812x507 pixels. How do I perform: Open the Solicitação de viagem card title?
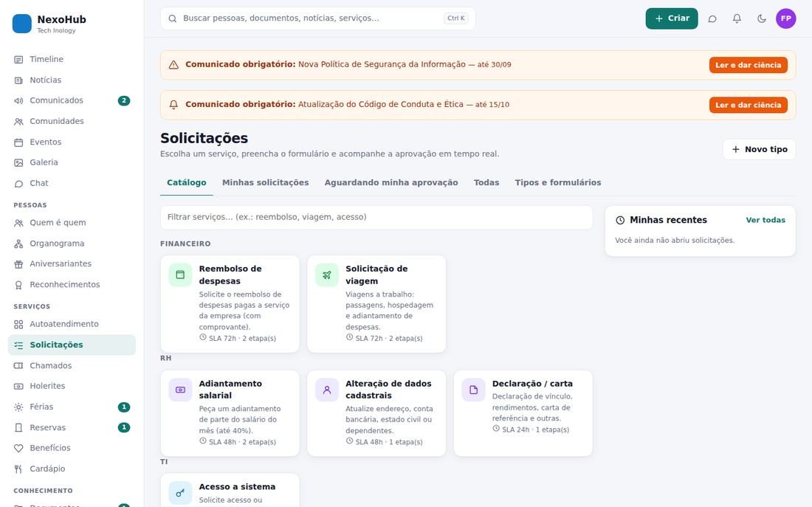376,275
